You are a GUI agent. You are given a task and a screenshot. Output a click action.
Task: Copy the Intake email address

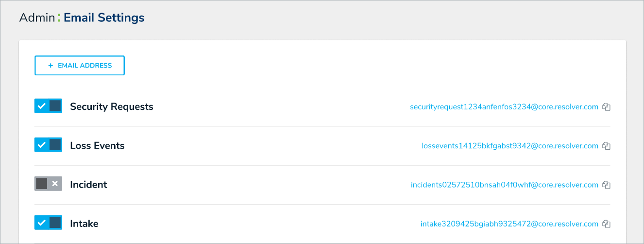(x=606, y=224)
